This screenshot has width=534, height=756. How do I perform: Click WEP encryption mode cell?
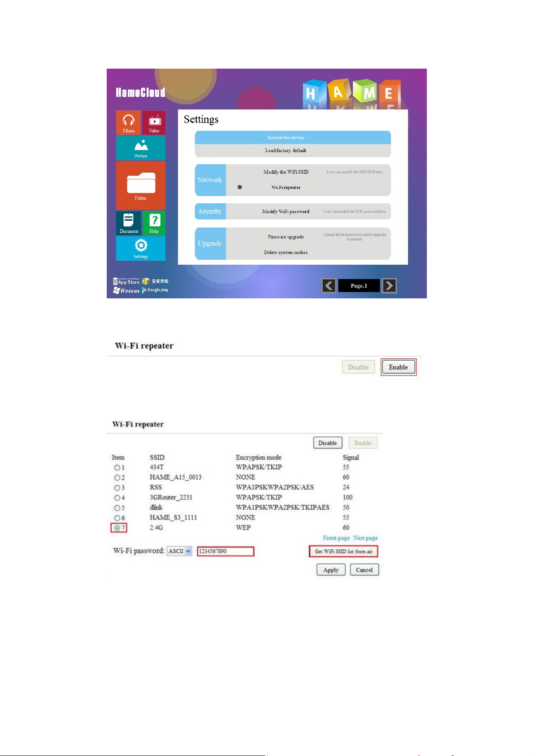point(243,528)
